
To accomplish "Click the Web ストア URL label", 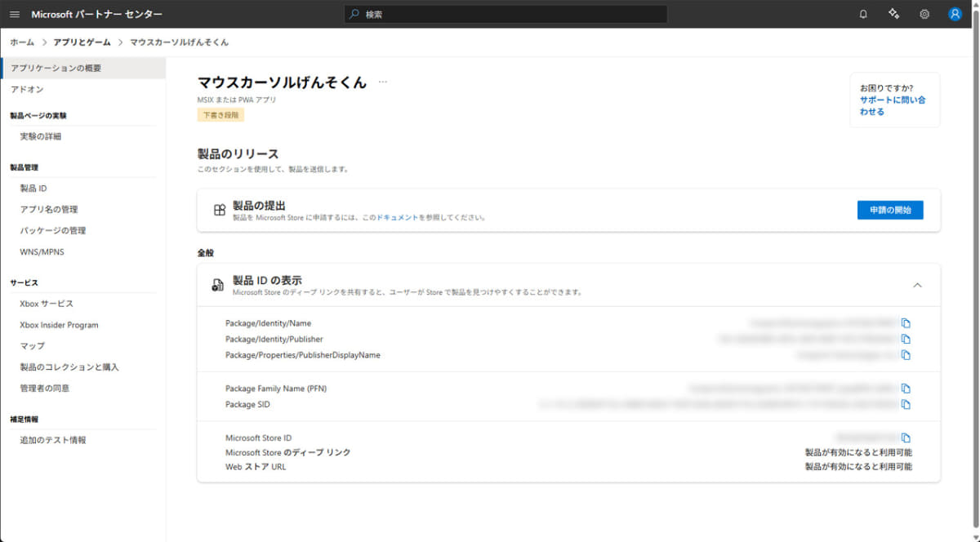I will 256,467.
